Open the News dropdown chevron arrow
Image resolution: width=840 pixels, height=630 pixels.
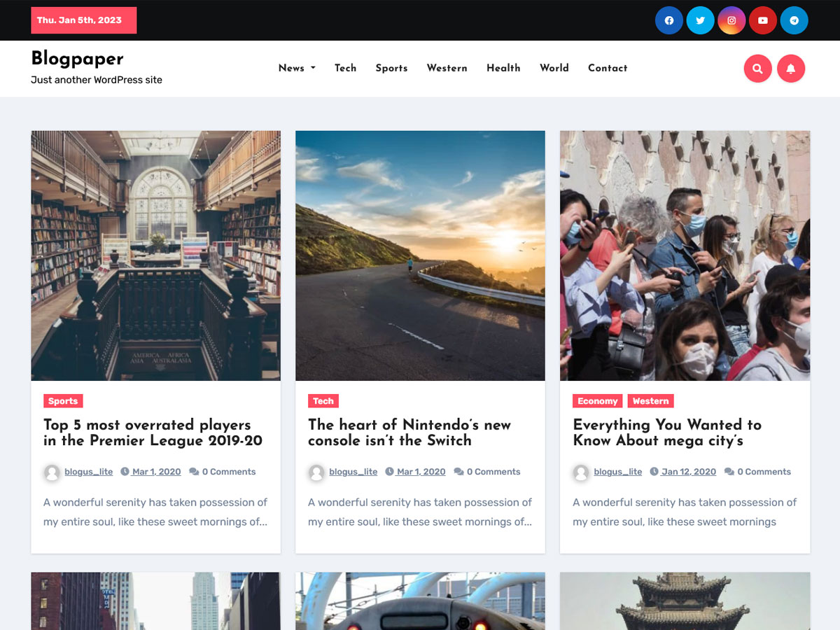click(x=312, y=68)
